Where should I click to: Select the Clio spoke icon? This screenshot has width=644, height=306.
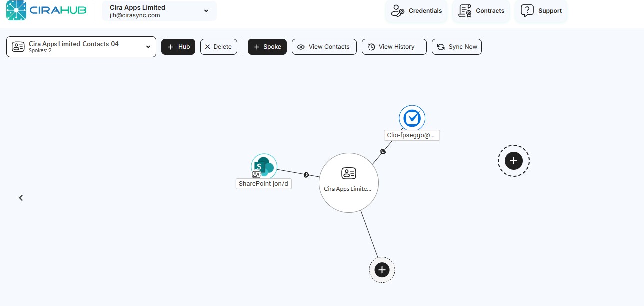[412, 118]
